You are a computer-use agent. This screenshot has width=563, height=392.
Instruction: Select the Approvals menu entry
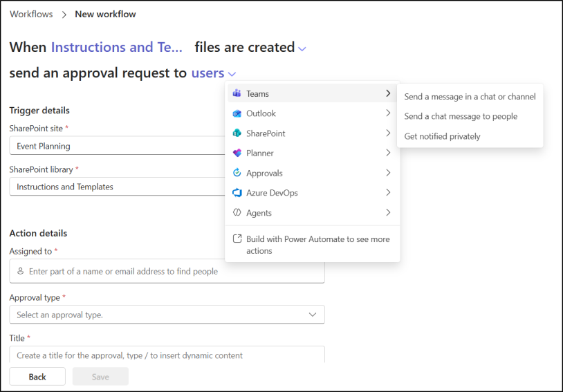(312, 173)
